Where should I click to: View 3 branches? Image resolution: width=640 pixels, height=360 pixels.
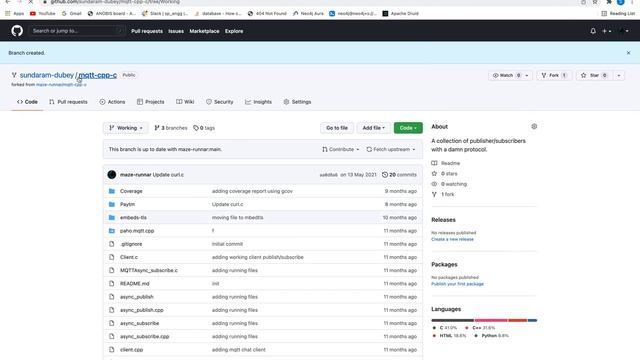(171, 128)
